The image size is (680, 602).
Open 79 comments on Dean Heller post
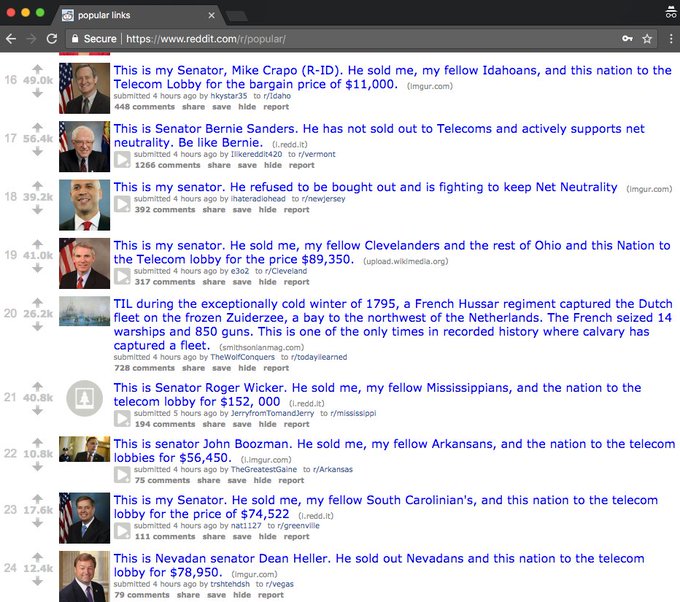click(142, 595)
